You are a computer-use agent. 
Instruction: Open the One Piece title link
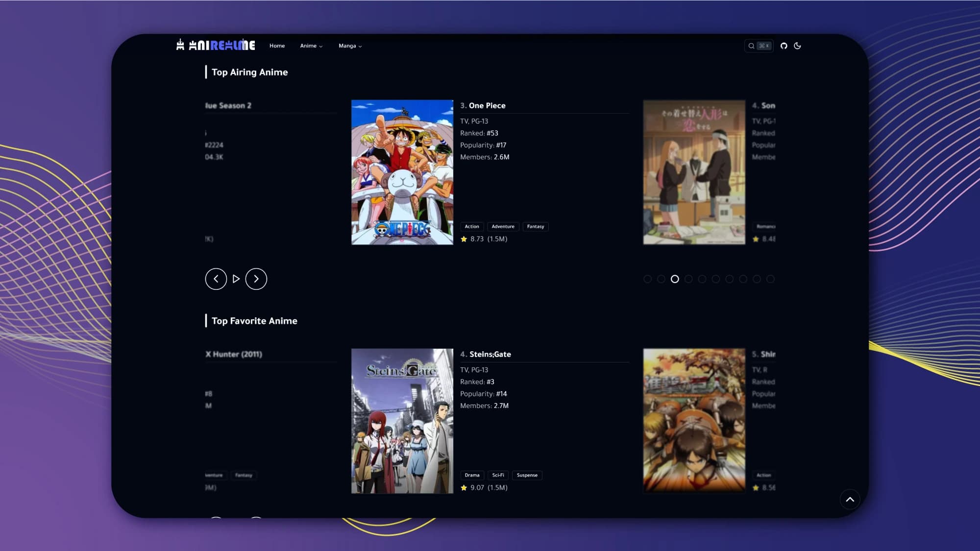[487, 105]
